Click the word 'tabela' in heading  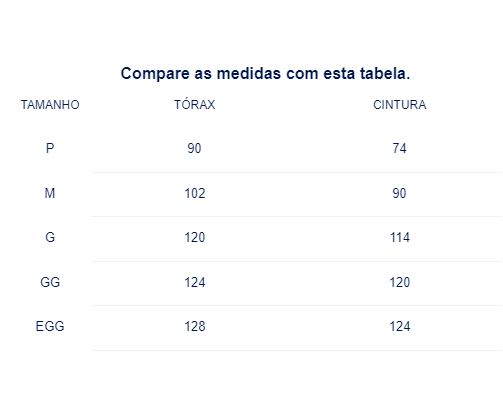[382, 74]
